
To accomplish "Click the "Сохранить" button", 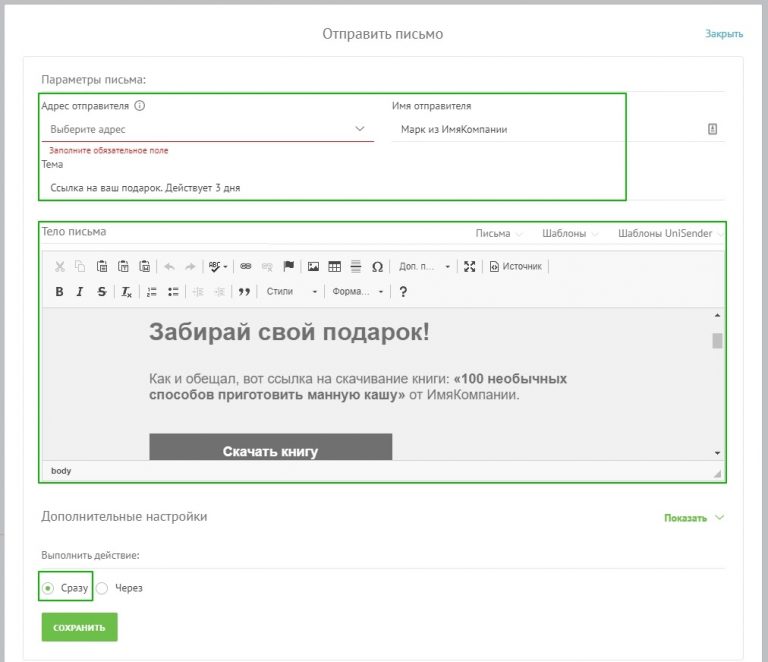I will pyautogui.click(x=79, y=627).
